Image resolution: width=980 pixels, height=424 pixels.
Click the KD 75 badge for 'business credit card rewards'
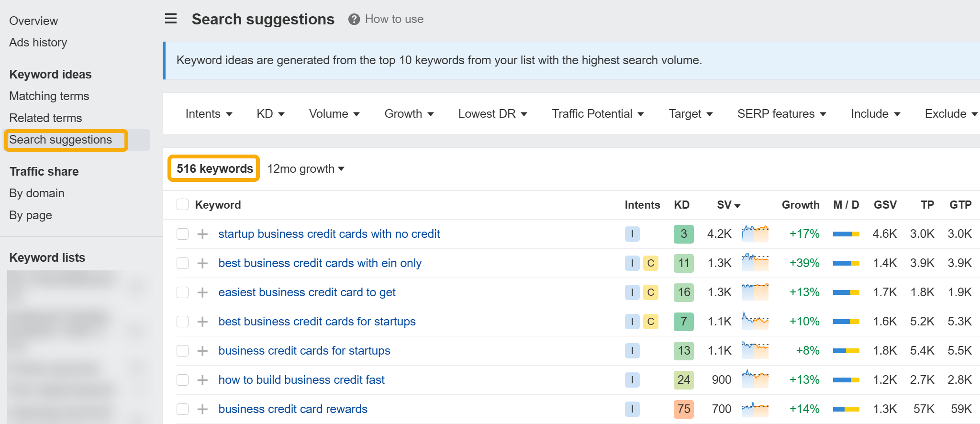pyautogui.click(x=683, y=409)
